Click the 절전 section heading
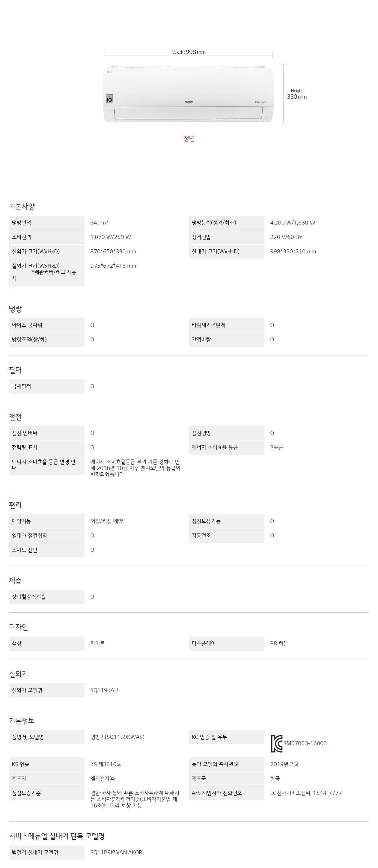 [15, 417]
